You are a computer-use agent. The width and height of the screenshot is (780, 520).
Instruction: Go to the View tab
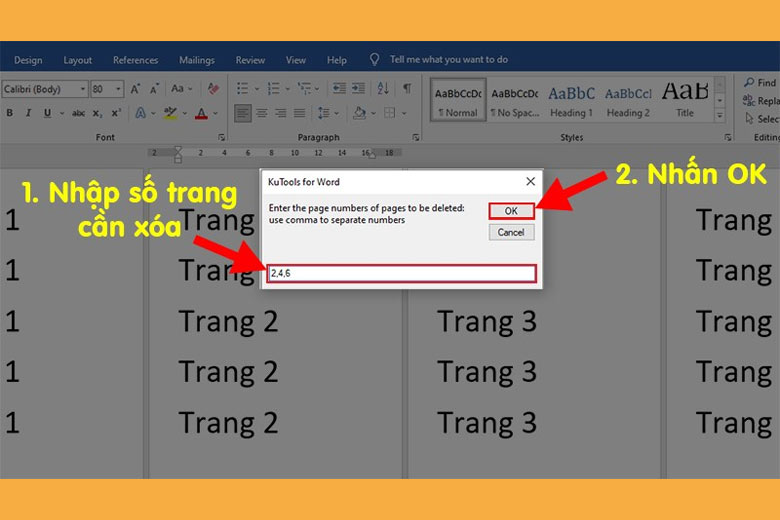(296, 60)
